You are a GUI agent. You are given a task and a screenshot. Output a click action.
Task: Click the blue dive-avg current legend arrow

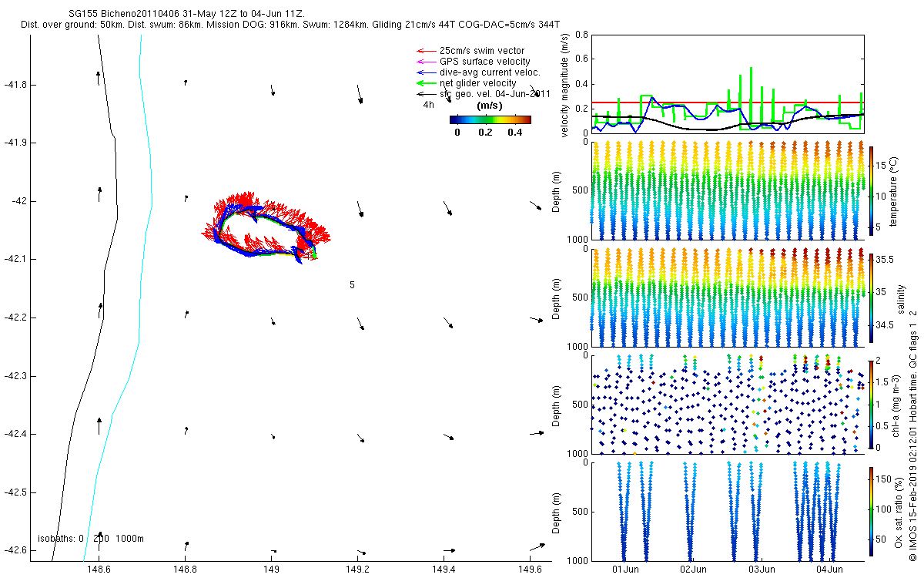tap(425, 72)
